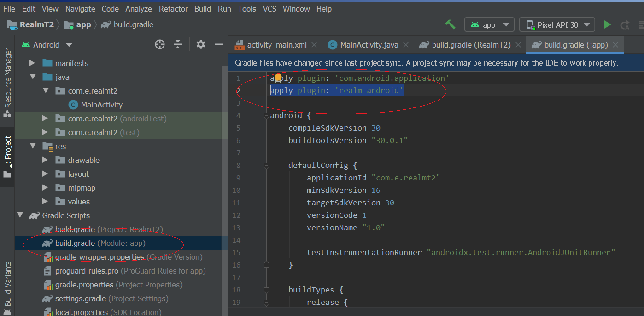Switch to the activity_main.xml tab

pyautogui.click(x=276, y=45)
